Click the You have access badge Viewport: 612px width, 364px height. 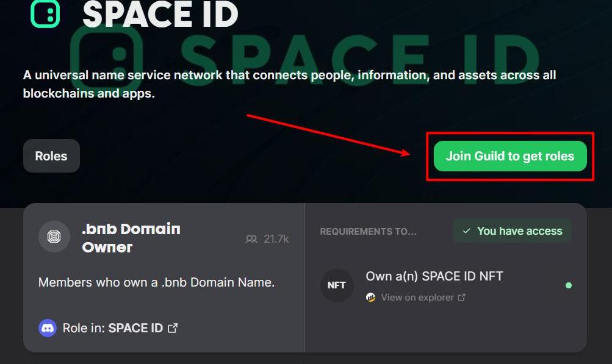512,231
